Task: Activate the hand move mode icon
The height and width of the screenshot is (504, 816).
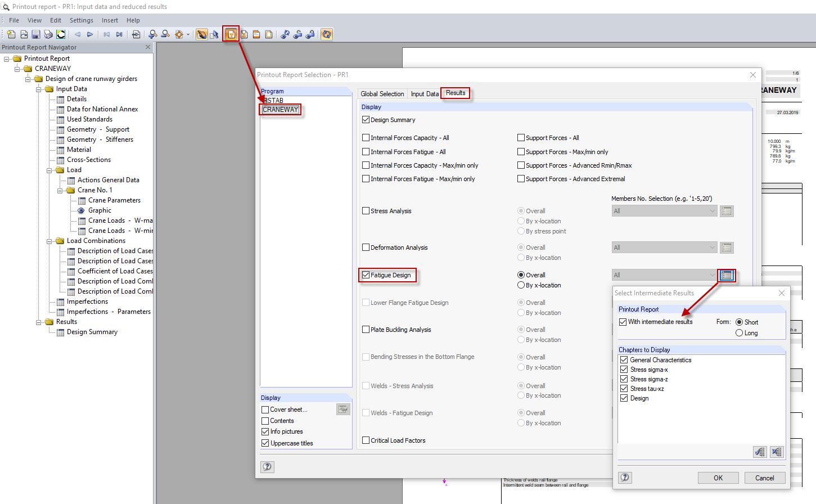Action: coord(201,34)
